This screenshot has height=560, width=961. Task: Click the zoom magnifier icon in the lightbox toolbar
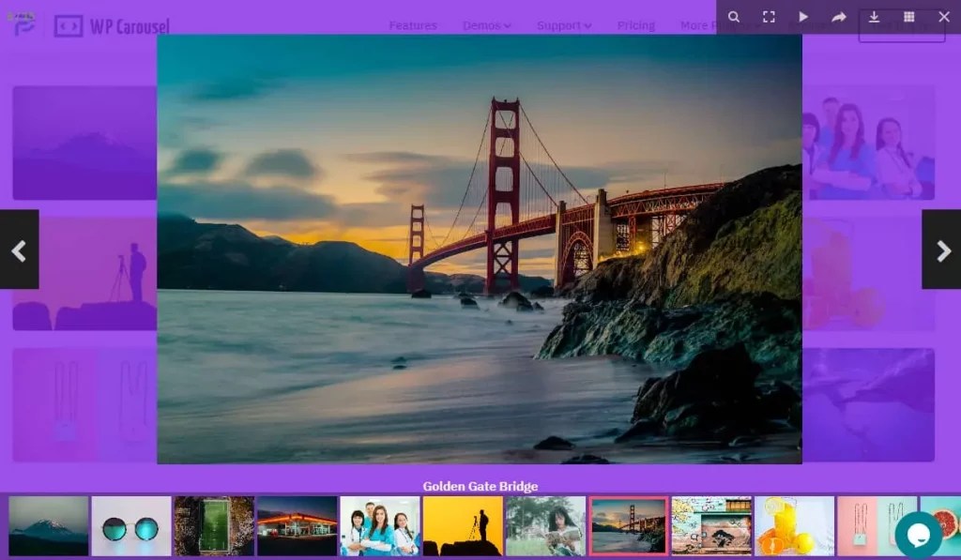(734, 17)
